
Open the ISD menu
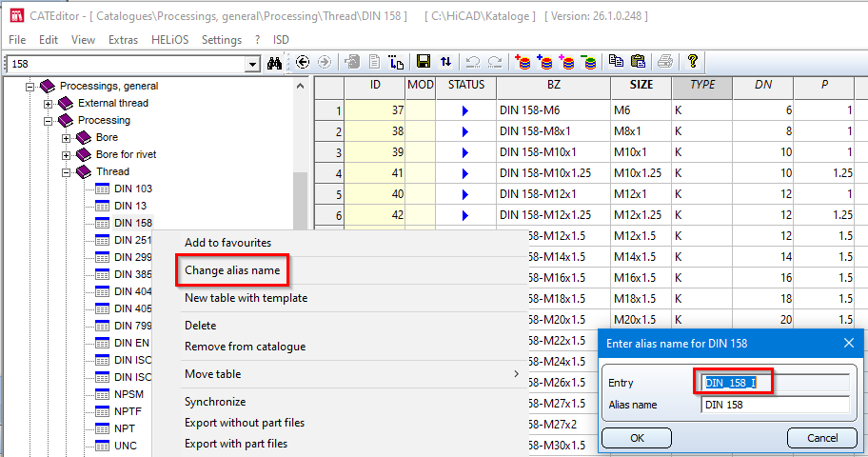tap(281, 40)
